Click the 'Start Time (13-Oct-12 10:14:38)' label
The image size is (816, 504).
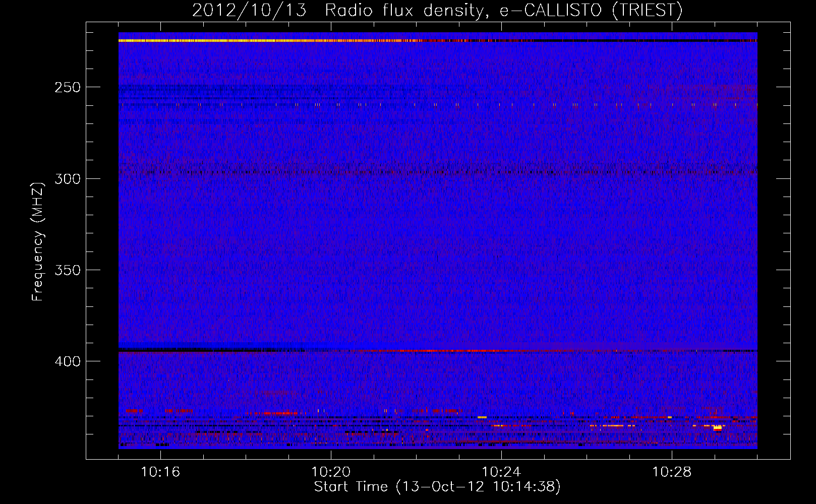pos(437,487)
